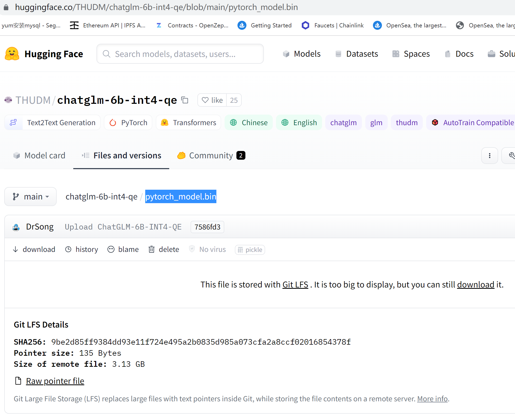Open the Raw pointer file link
515x420 pixels.
pyautogui.click(x=55, y=381)
